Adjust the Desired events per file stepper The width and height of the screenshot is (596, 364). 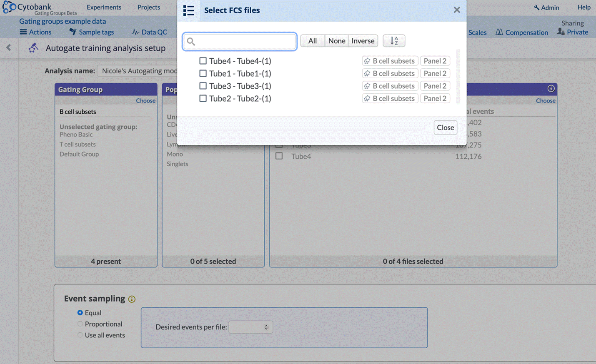coord(266,327)
